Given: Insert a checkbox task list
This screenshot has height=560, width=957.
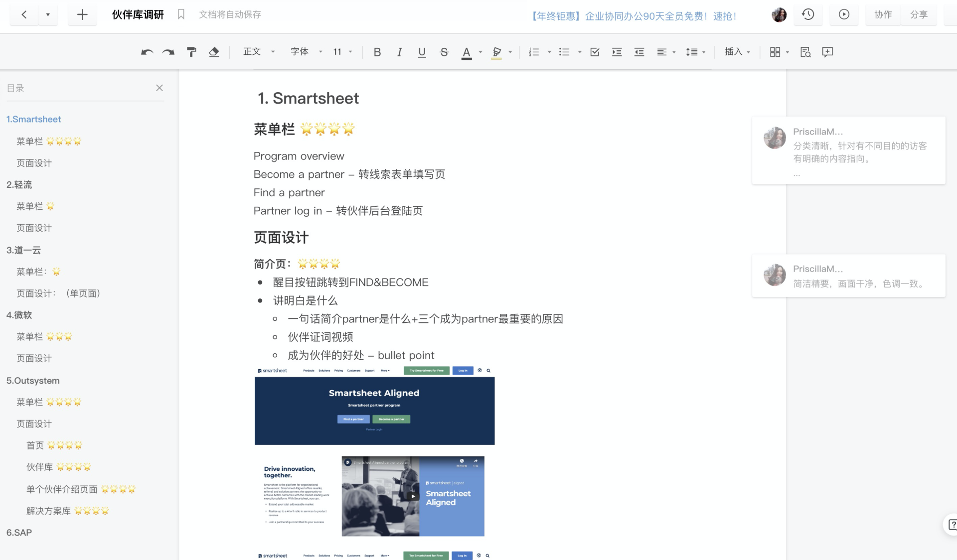Looking at the screenshot, I should coord(595,52).
